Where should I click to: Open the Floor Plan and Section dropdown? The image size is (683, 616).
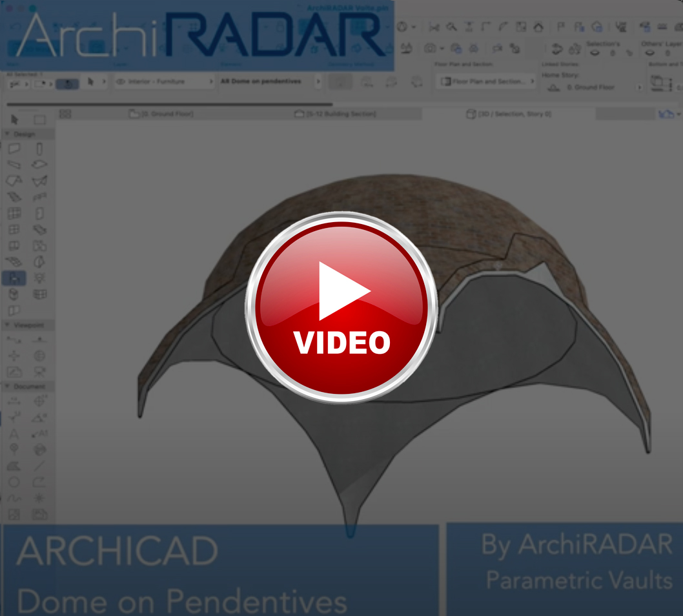point(487,82)
